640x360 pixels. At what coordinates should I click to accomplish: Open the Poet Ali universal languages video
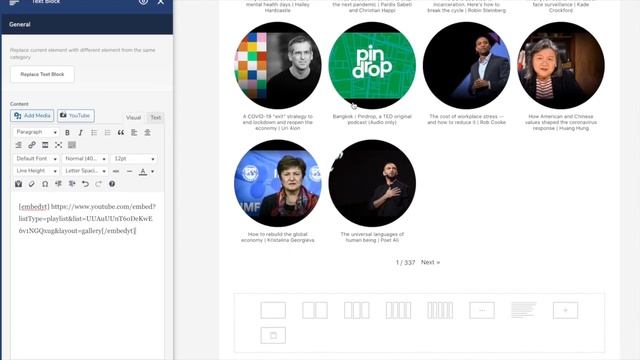tap(372, 183)
